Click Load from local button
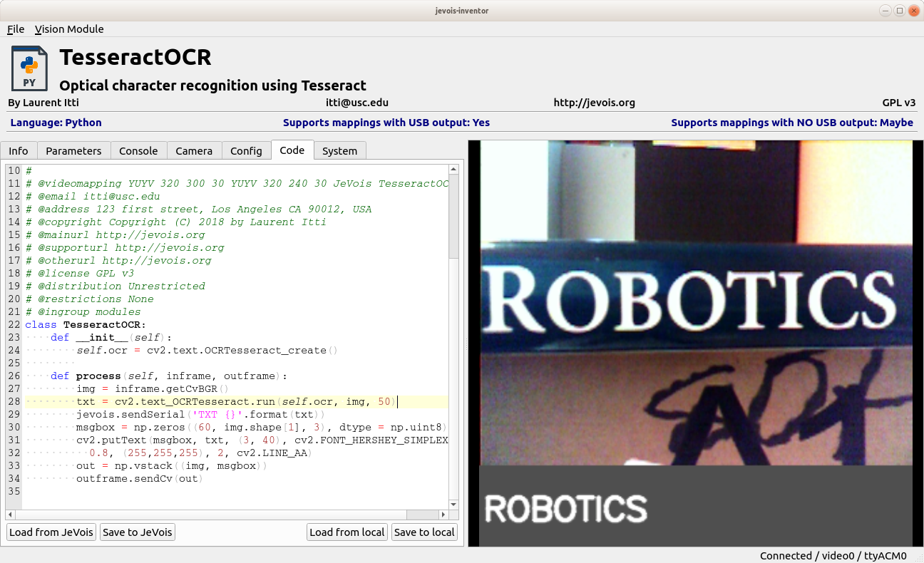 [347, 532]
